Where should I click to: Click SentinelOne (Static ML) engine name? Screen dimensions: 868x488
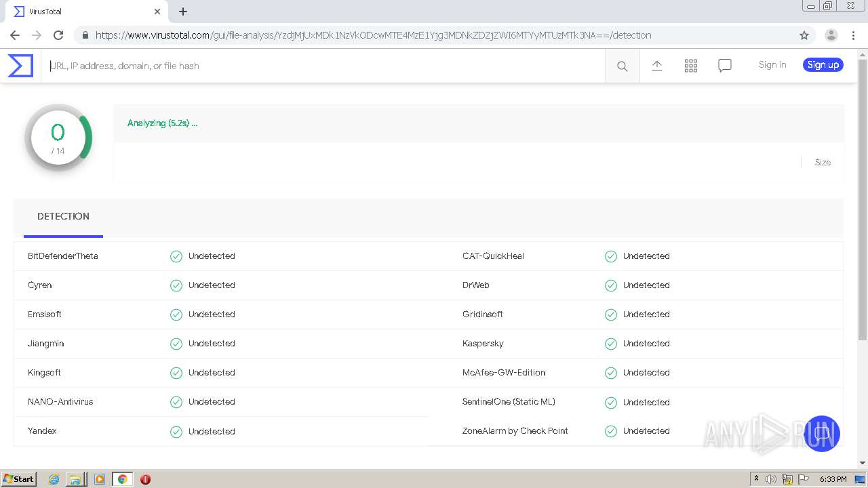point(509,402)
